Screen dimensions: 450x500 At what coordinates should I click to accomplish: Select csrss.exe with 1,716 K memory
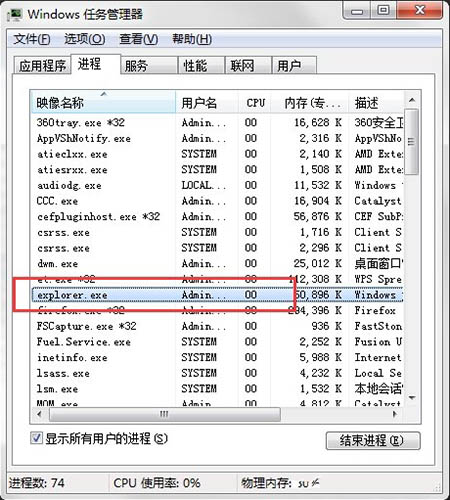click(217, 232)
